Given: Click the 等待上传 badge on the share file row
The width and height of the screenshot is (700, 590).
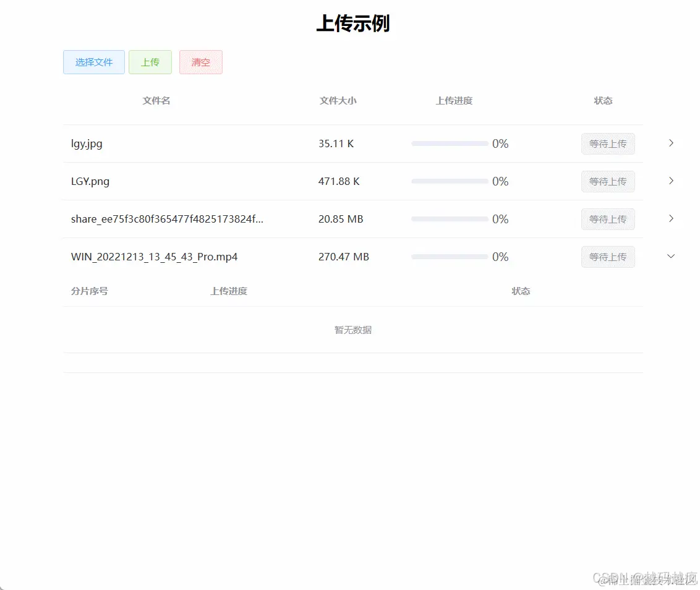Looking at the screenshot, I should coord(608,219).
